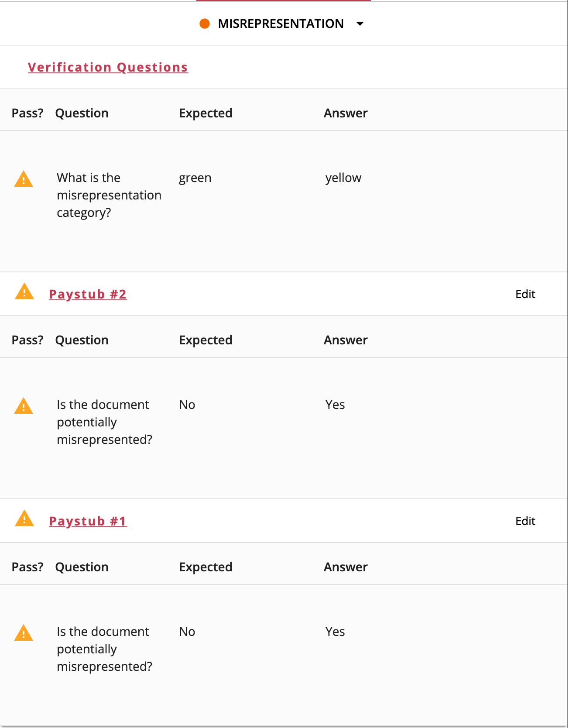Click 'Yes' answer in Paystub #2 row
This screenshot has width=569, height=728.
point(335,405)
